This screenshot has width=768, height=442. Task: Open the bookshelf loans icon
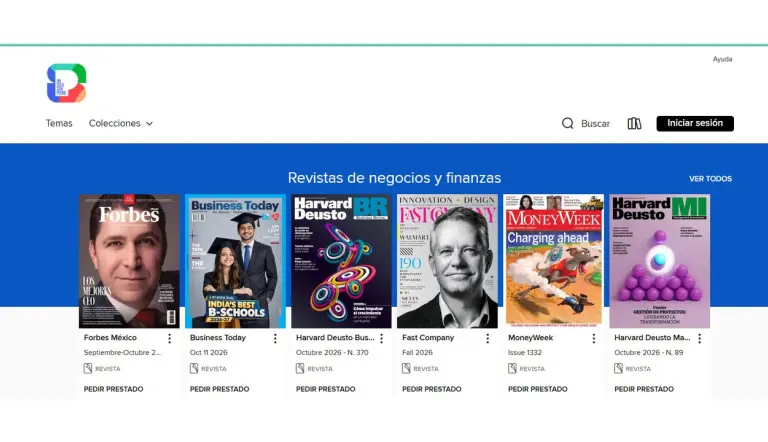point(634,123)
